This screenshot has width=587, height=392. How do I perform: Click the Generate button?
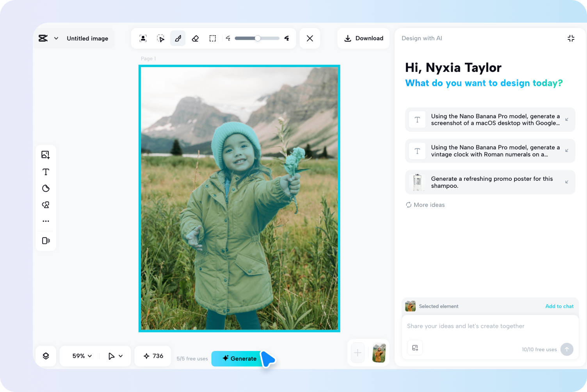tap(239, 358)
